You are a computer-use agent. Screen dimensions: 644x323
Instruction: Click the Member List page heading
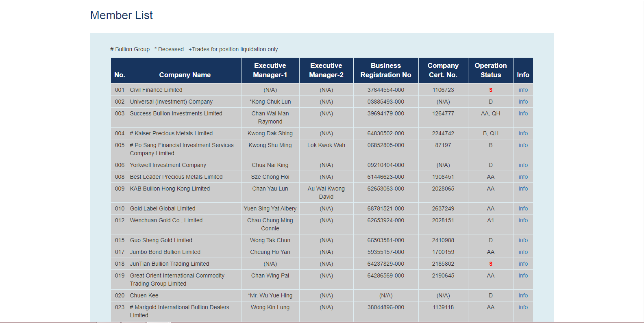[121, 15]
